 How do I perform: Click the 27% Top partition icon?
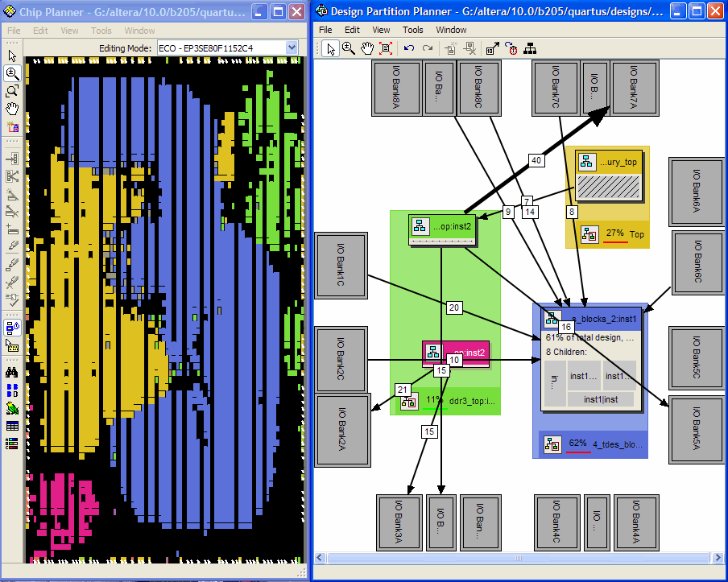589,234
